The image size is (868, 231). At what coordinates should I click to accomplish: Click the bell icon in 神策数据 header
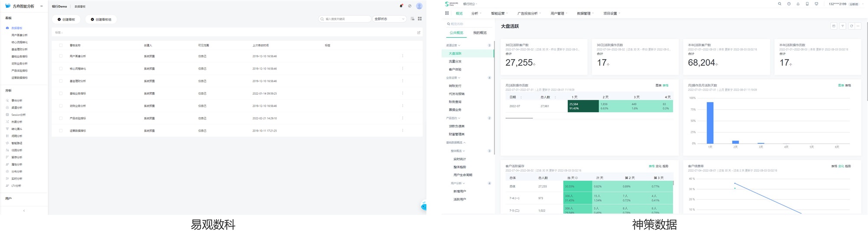(x=798, y=4)
